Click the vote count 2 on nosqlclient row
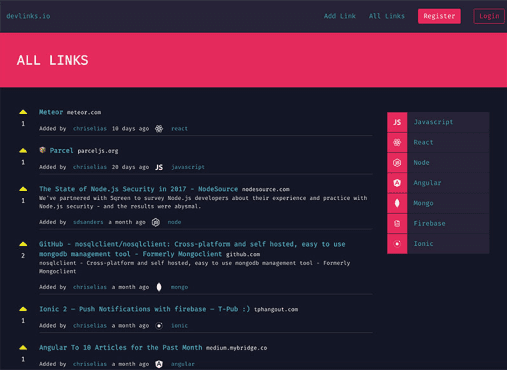 [23, 256]
